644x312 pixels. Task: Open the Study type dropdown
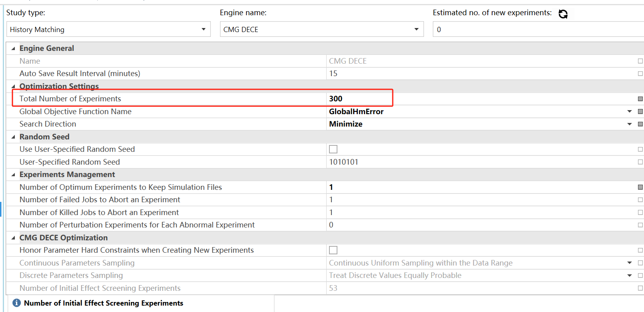pyautogui.click(x=203, y=29)
